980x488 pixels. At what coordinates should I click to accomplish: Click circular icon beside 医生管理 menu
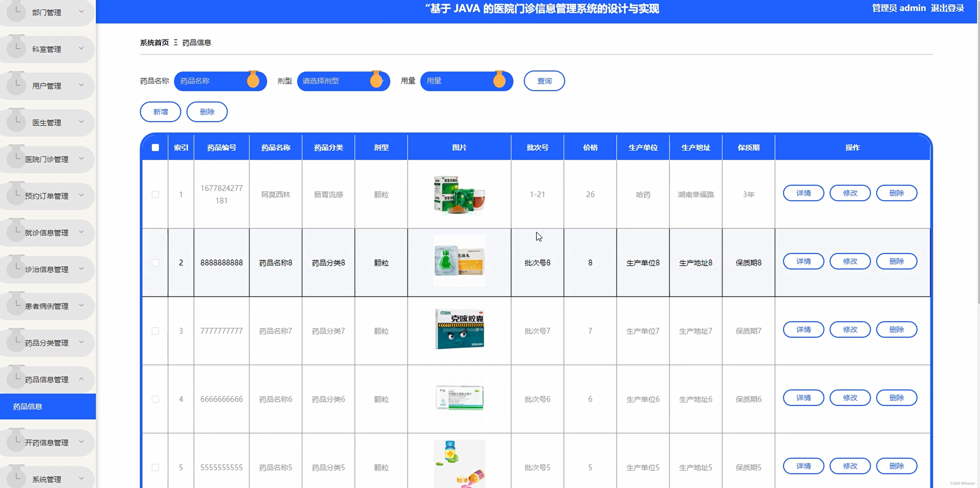[16, 122]
